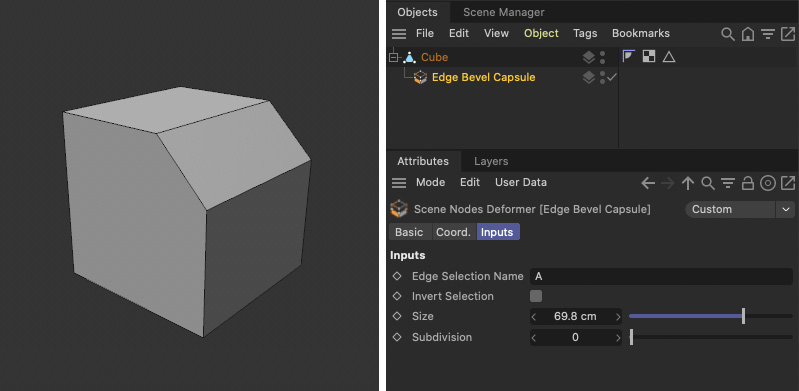Click the layer icon beside Cube
Image resolution: width=799 pixels, height=391 pixels.
pyautogui.click(x=589, y=57)
